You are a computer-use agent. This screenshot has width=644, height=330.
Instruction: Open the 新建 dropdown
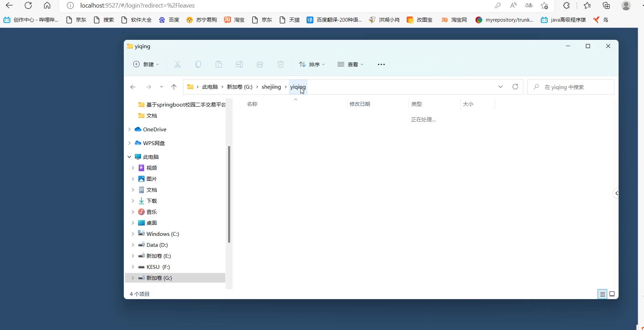coord(146,64)
